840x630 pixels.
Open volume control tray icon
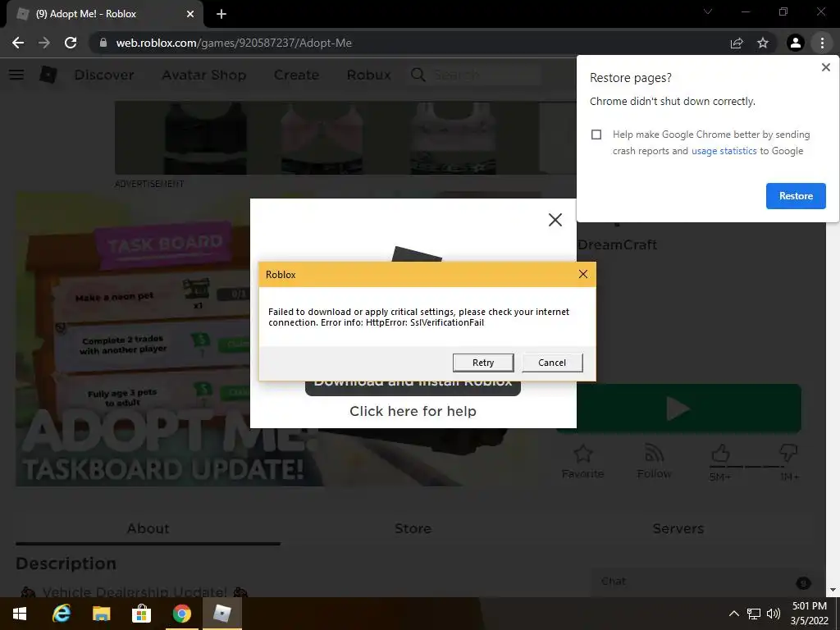point(773,614)
